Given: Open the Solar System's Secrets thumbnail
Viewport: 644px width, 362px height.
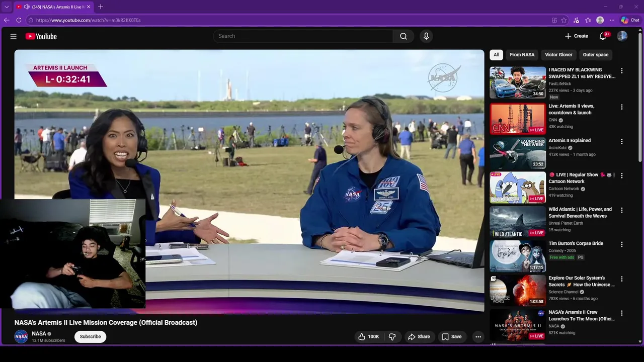Looking at the screenshot, I should tap(518, 291).
